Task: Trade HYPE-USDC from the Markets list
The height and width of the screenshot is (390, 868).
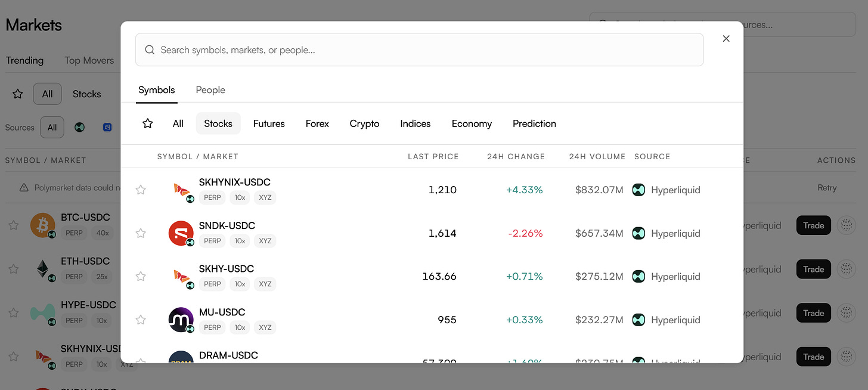Action: (814, 313)
